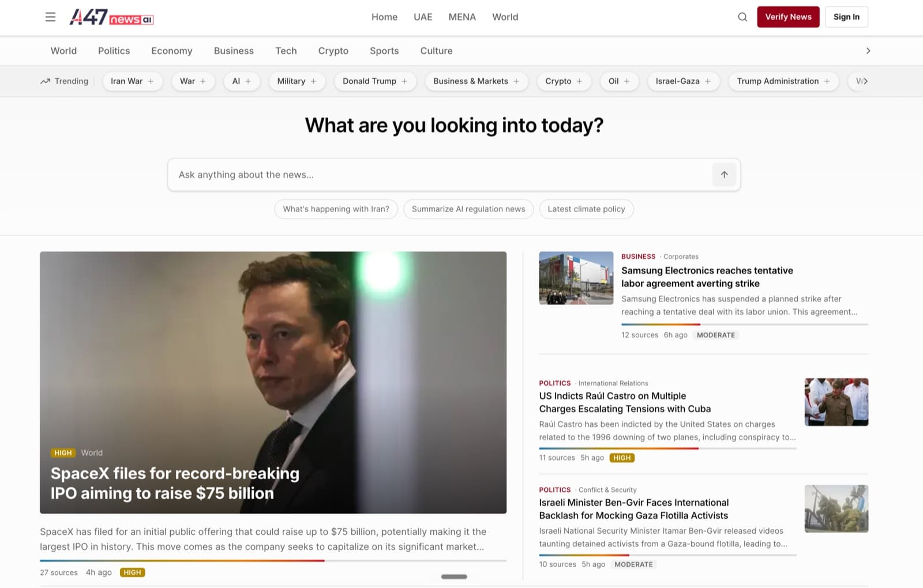Add Military topic plus icon
Viewport: 923px width, 588px height.
pos(313,81)
